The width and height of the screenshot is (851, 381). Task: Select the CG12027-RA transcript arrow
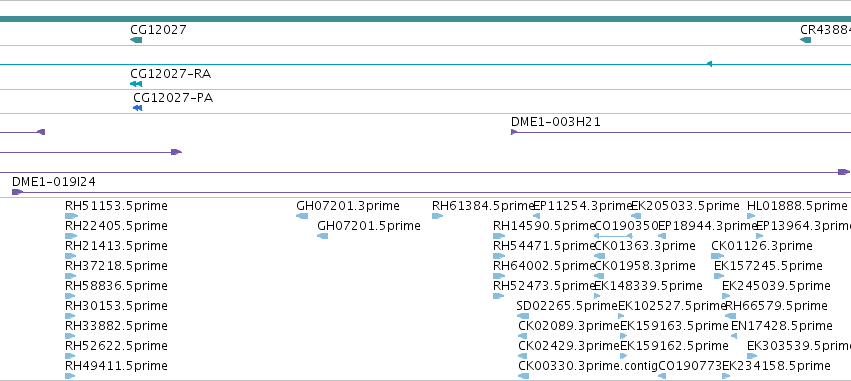tap(136, 84)
